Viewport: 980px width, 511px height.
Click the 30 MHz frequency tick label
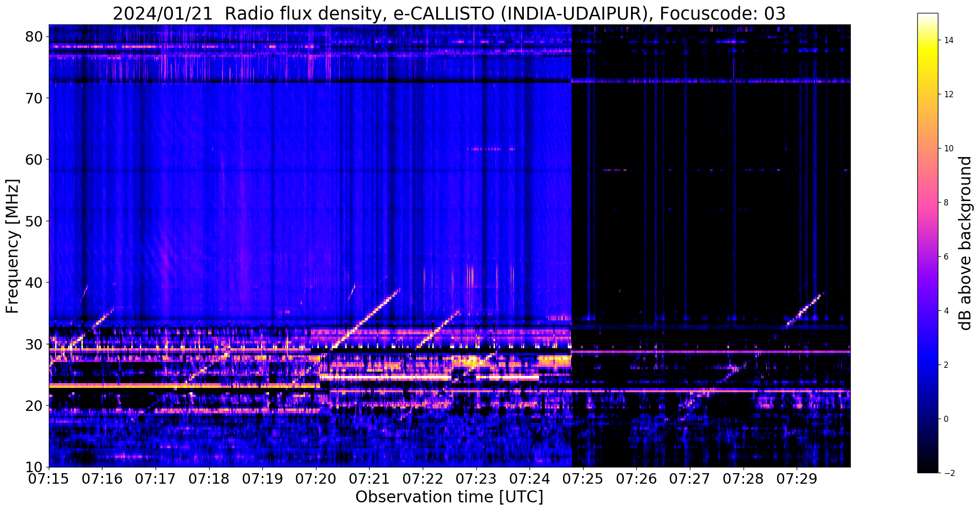pyautogui.click(x=34, y=344)
